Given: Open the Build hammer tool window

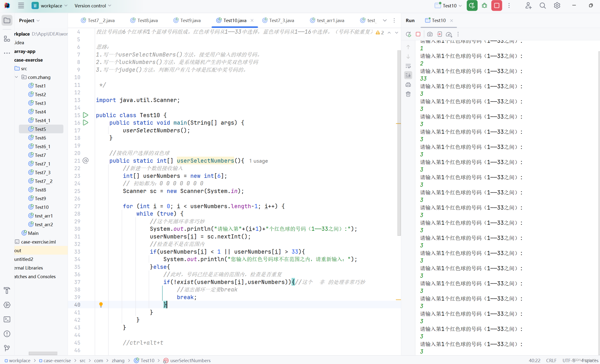Looking at the screenshot, I should 7,291.
